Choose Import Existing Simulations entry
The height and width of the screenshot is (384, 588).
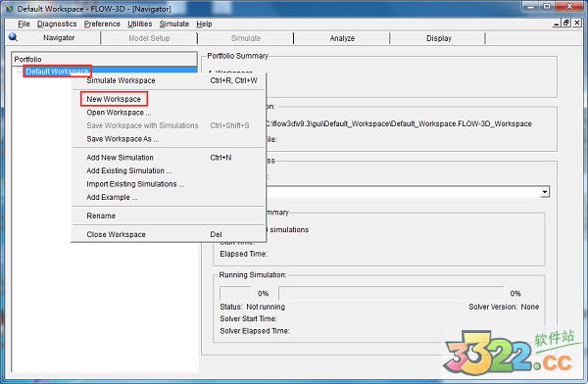135,184
